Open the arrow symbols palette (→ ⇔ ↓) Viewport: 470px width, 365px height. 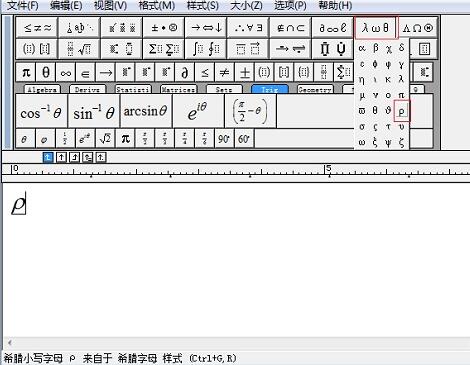(x=206, y=28)
